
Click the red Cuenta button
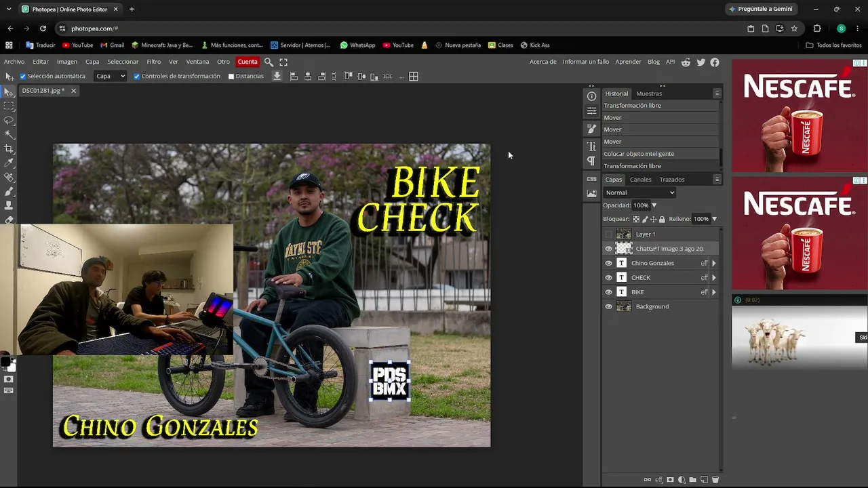point(248,62)
